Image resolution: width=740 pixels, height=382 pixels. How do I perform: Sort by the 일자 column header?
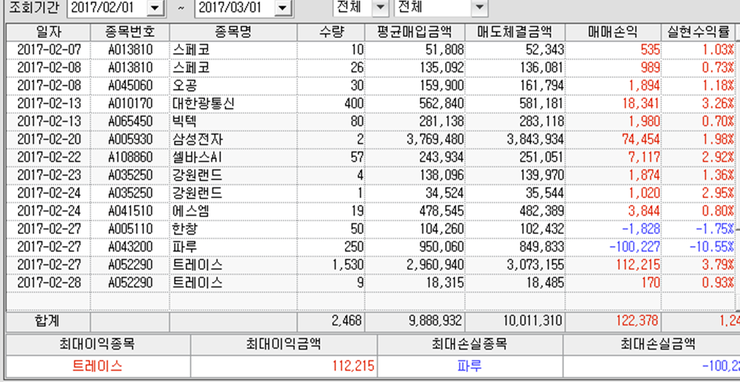[x=49, y=33]
